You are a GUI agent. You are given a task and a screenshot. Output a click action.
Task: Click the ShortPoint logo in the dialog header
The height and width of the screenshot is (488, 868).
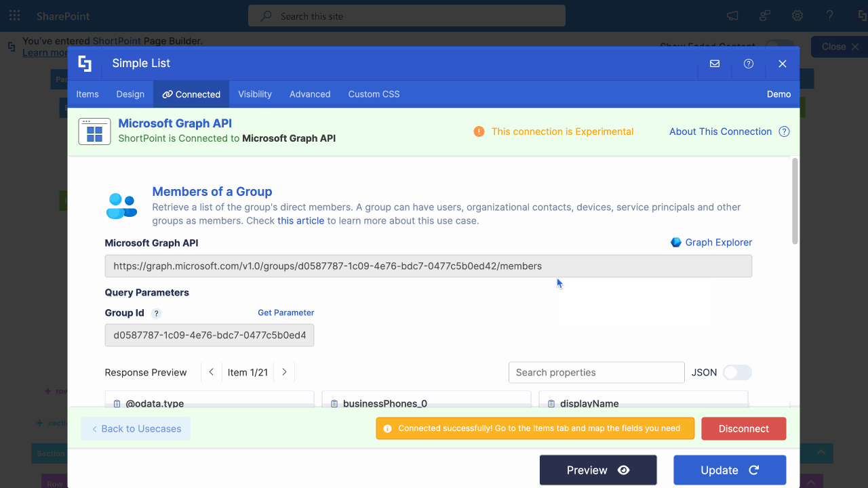85,64
